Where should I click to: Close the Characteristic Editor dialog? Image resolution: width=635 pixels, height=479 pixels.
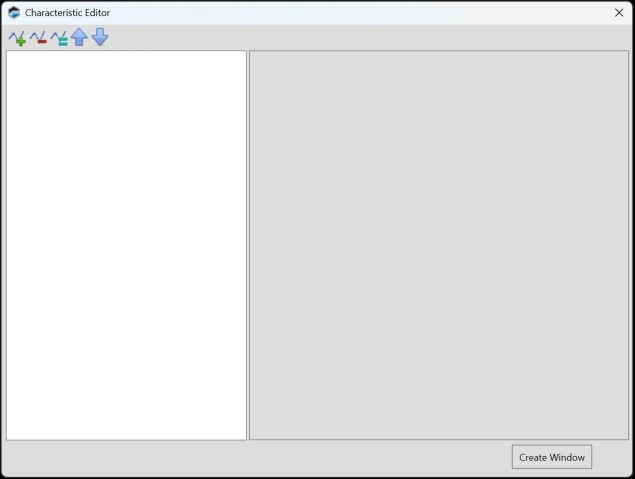click(x=618, y=13)
